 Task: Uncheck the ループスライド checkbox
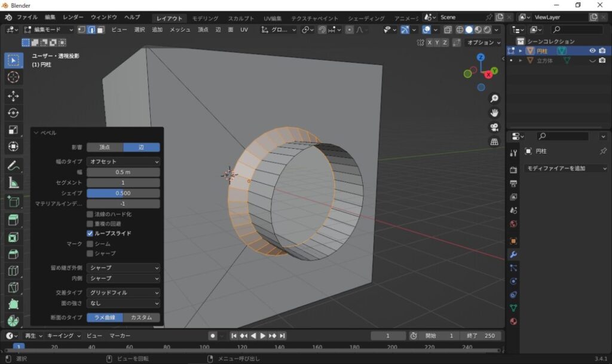click(x=90, y=233)
